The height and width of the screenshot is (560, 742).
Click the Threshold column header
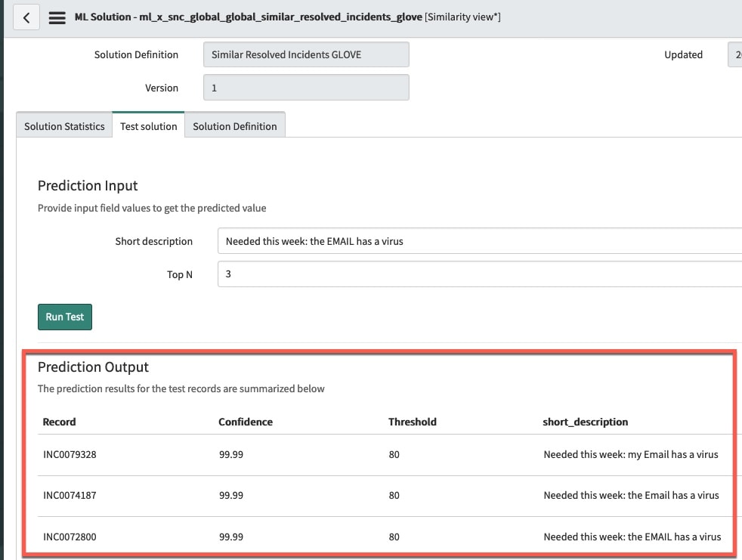[x=413, y=422]
